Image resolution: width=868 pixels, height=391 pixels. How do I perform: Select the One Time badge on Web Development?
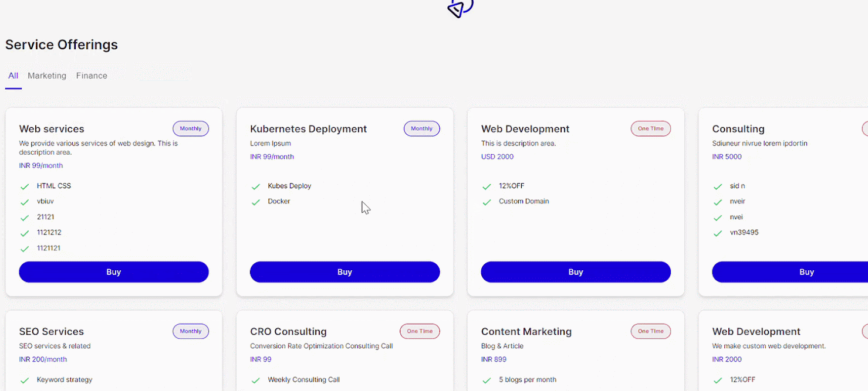click(x=650, y=128)
